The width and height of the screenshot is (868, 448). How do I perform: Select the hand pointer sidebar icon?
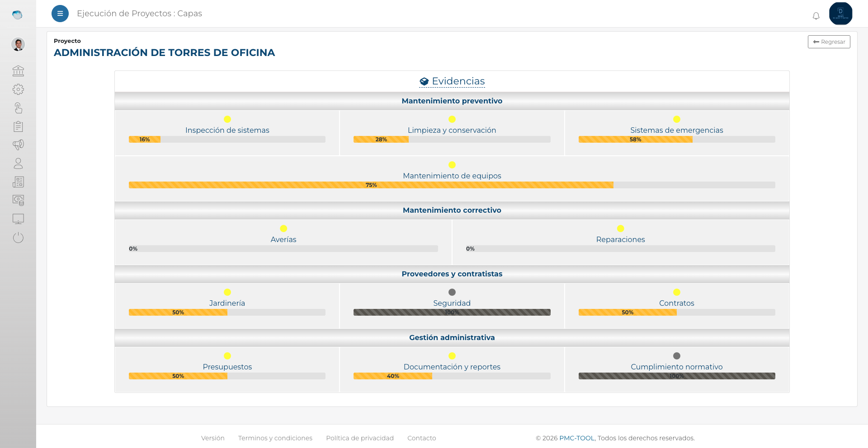tap(18, 108)
